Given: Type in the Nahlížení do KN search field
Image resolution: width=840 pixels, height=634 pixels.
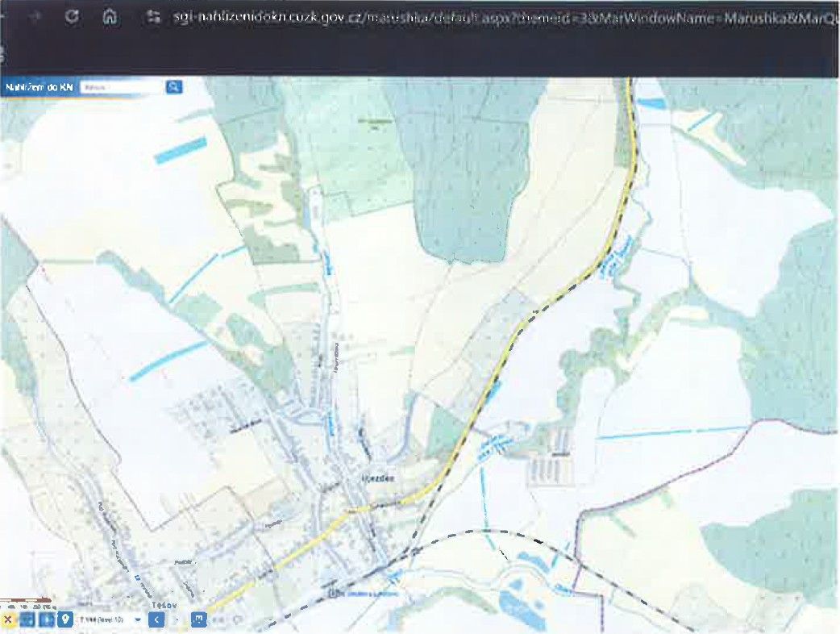Looking at the screenshot, I should (121, 87).
